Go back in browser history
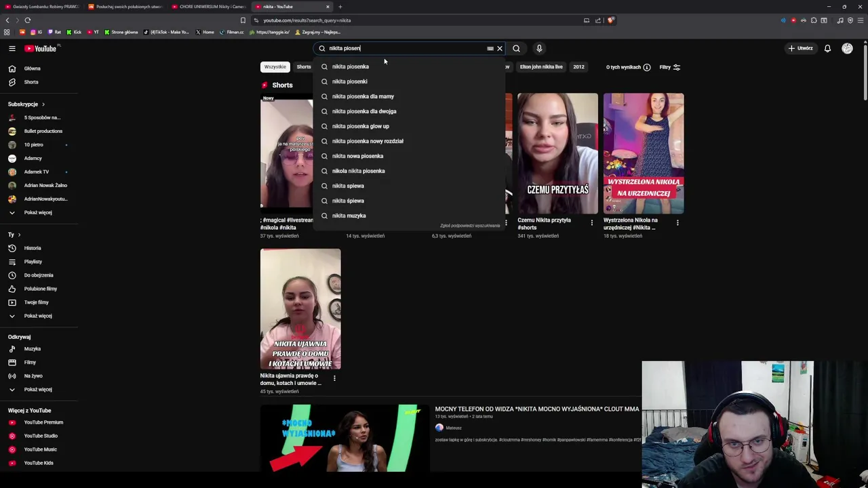868x488 pixels. coord(7,20)
